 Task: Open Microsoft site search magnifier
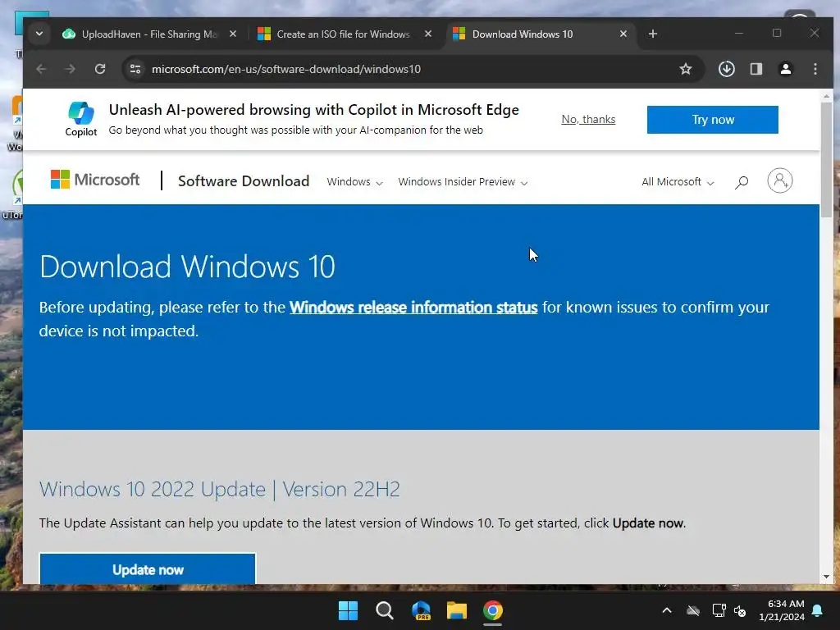(x=742, y=182)
